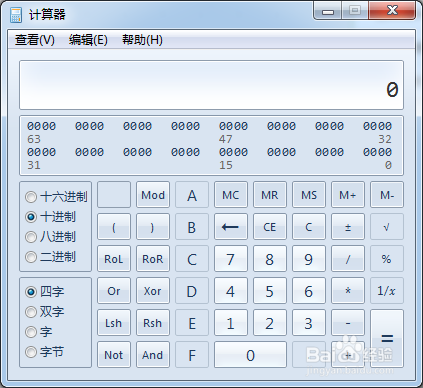Click the number 5 key
Image resolution: width=423 pixels, height=388 pixels.
(x=270, y=291)
